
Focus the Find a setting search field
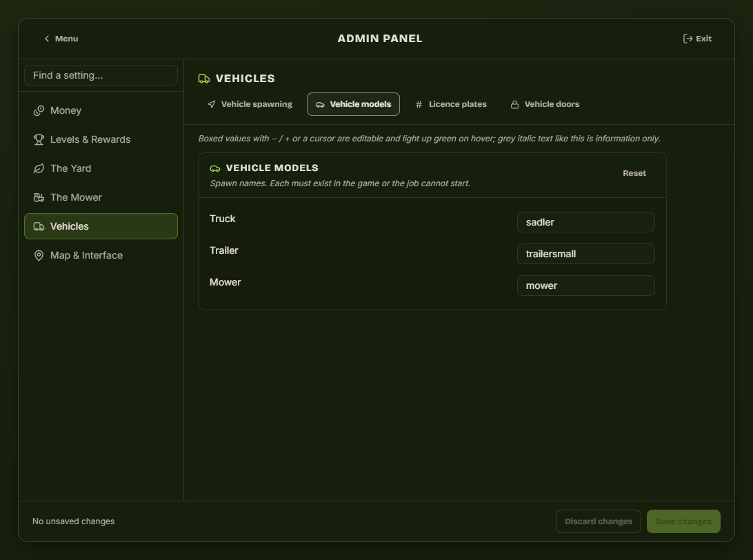tap(101, 75)
